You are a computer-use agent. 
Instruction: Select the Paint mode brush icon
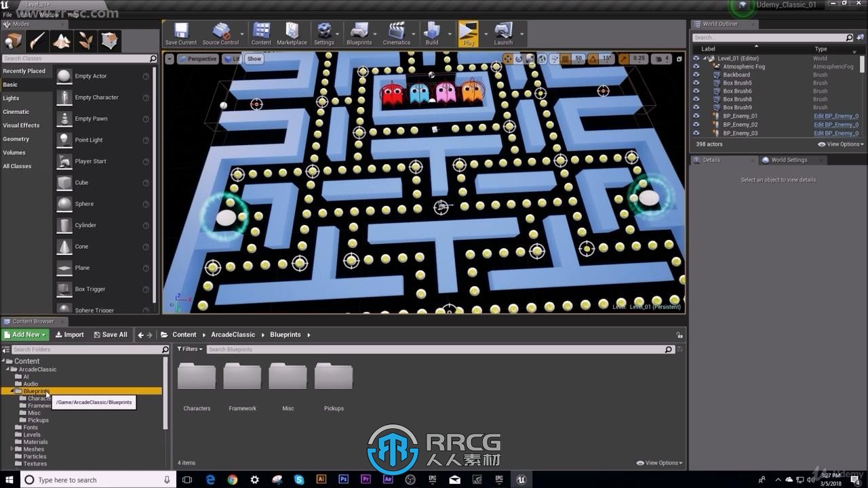[37, 41]
